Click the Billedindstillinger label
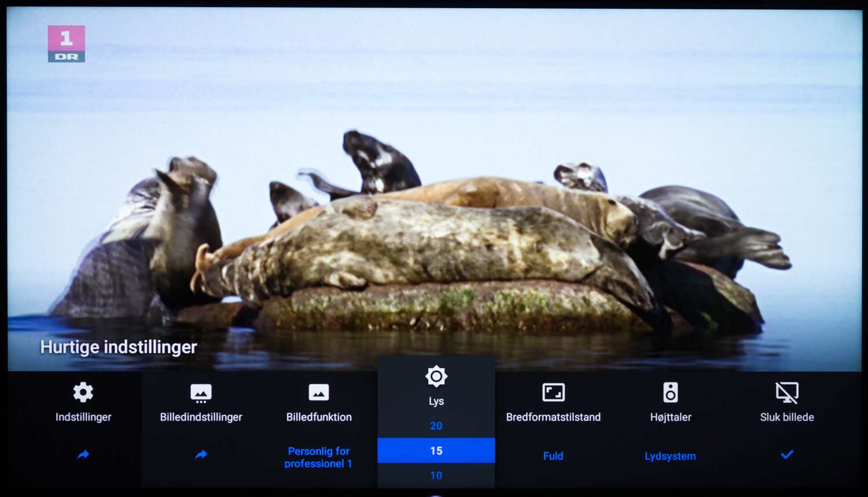868x497 pixels. (201, 417)
